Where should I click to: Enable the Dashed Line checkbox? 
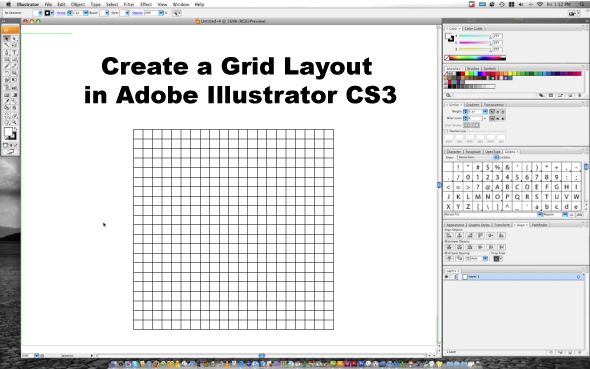click(446, 131)
